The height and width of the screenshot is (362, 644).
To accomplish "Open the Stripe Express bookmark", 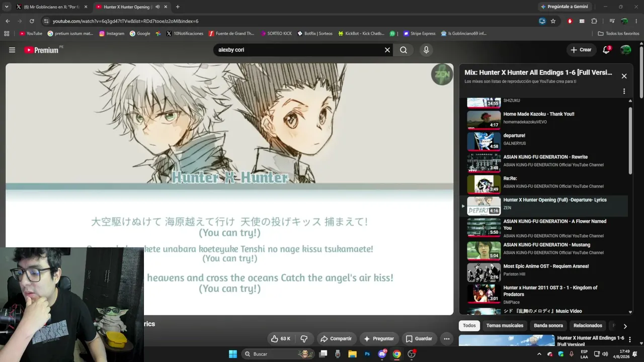I will point(420,34).
